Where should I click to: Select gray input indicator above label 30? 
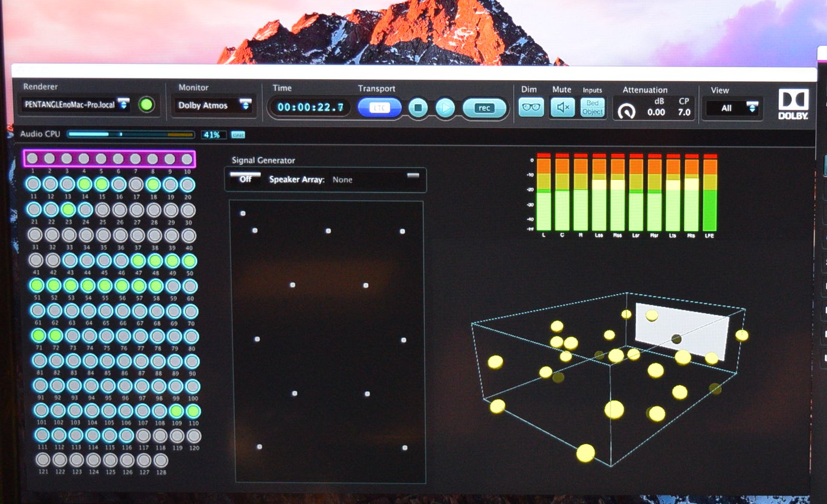pyautogui.click(x=188, y=210)
